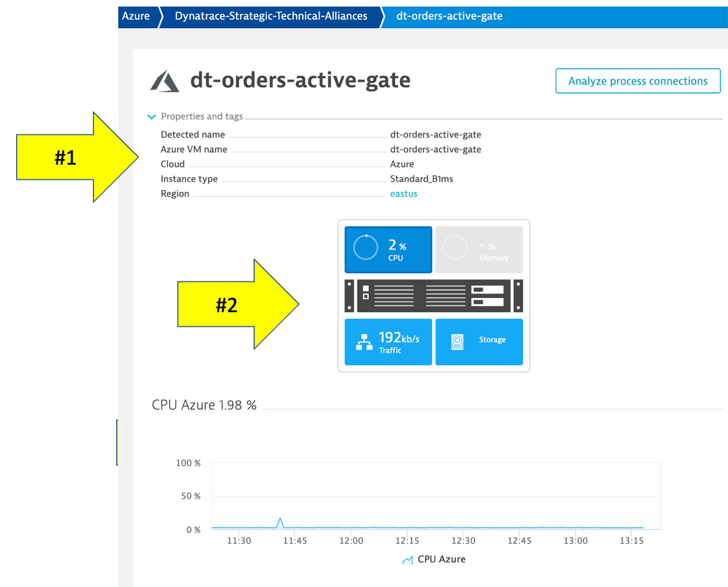Click the server rack graphic
The width and height of the screenshot is (728, 587).
(x=434, y=296)
